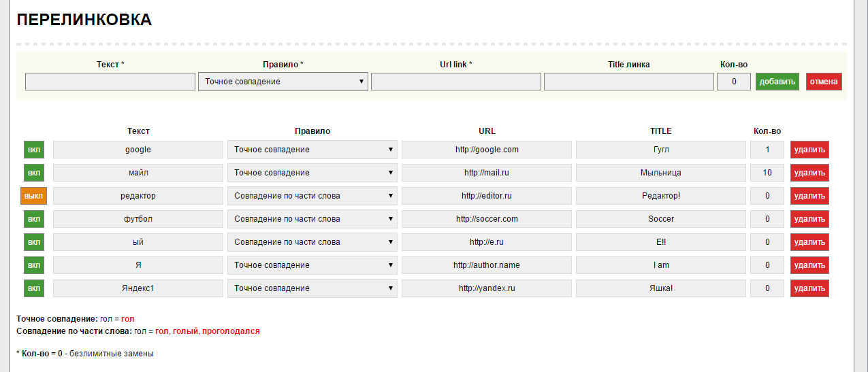Image resolution: width=868 pixels, height=372 pixels.
Task: Select the count field showing 10 for майл
Action: tap(767, 173)
